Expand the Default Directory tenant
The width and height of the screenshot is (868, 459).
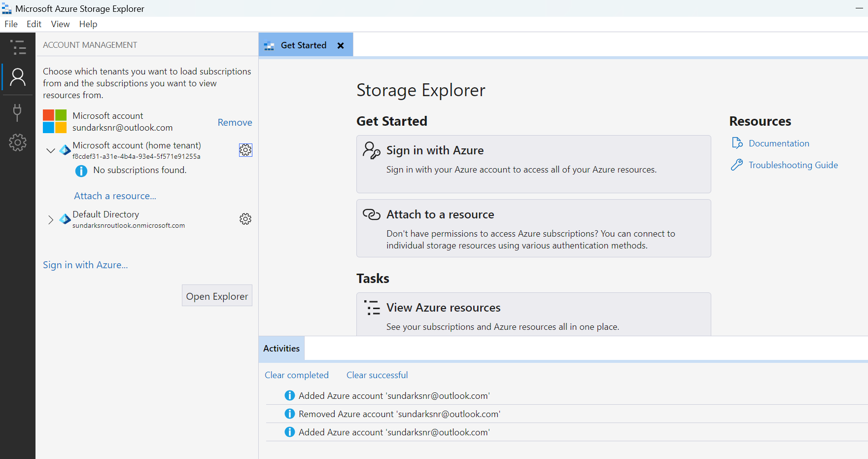[50, 219]
